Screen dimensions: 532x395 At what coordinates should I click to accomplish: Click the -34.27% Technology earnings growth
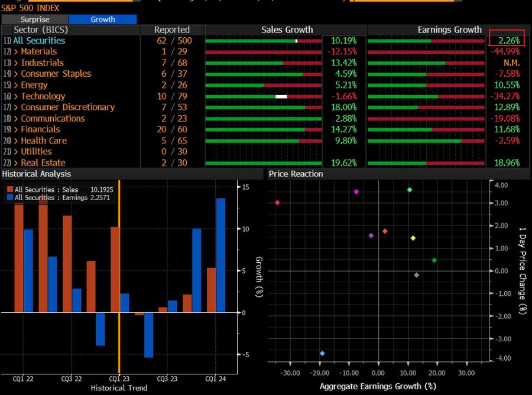tap(505, 96)
